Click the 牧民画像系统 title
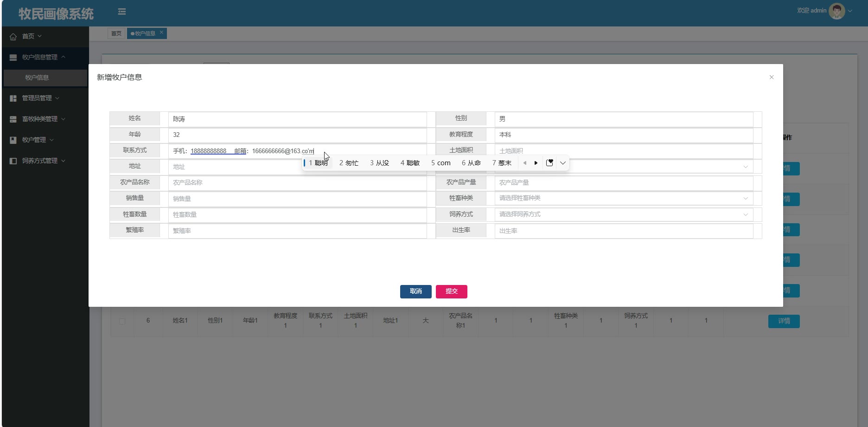Screen dimensions: 868x427 (x=56, y=14)
